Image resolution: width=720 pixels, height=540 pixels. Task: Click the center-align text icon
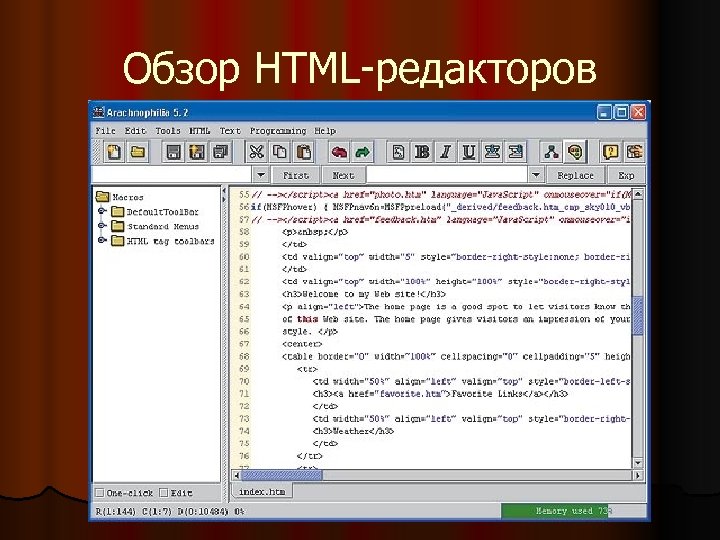(492, 152)
